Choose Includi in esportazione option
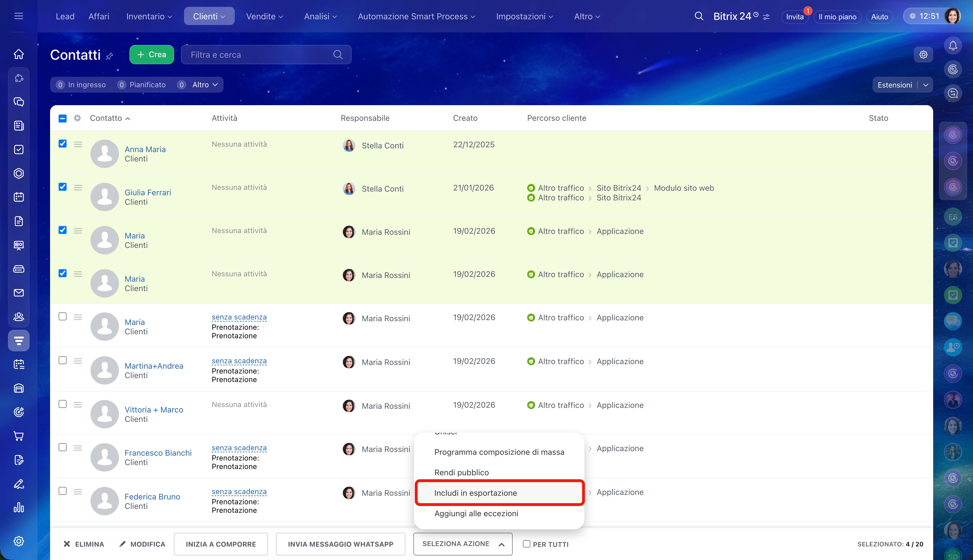This screenshot has height=560, width=973. pos(475,493)
